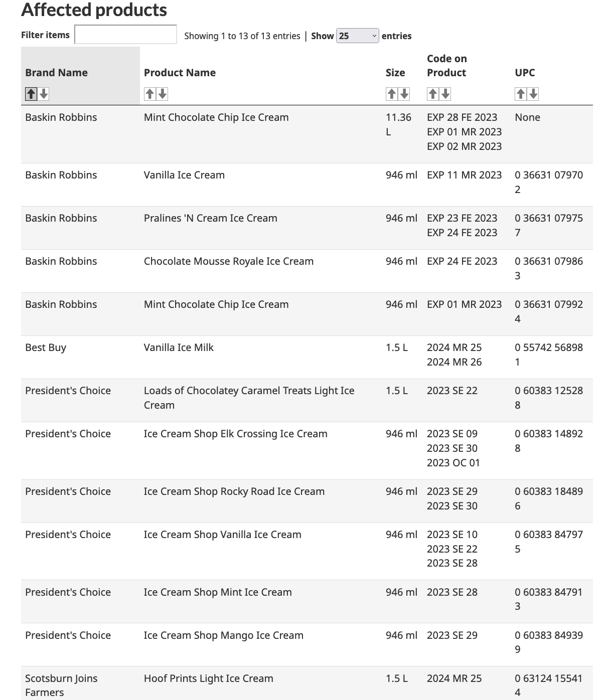Sort Product Name ascending with up arrow

(x=149, y=94)
